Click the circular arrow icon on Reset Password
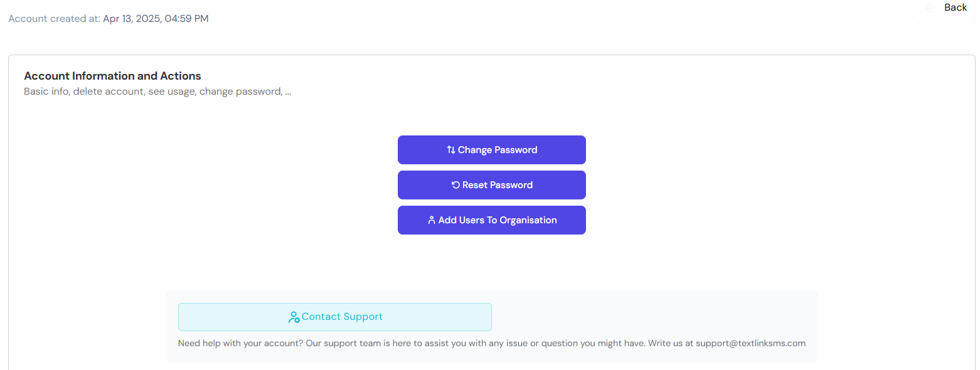Screen dimensions: 980x370 tap(455, 185)
